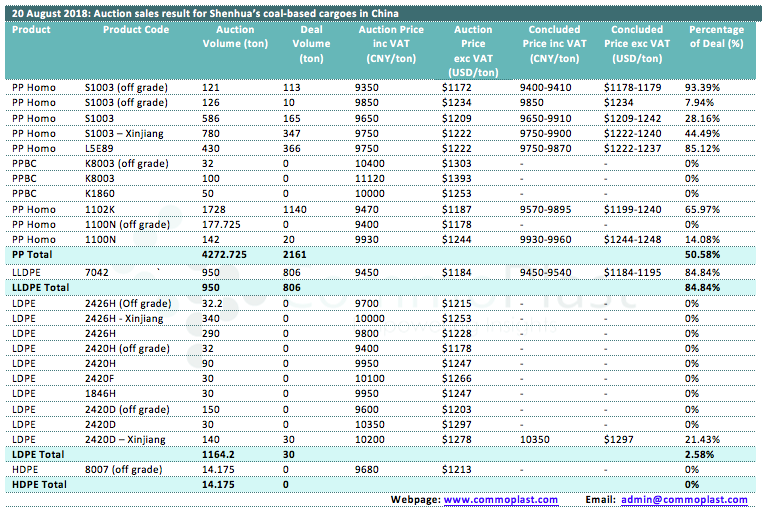This screenshot has width=762, height=512.
Task: Click the Percentage of Deal (%) header
Action: coord(716,37)
